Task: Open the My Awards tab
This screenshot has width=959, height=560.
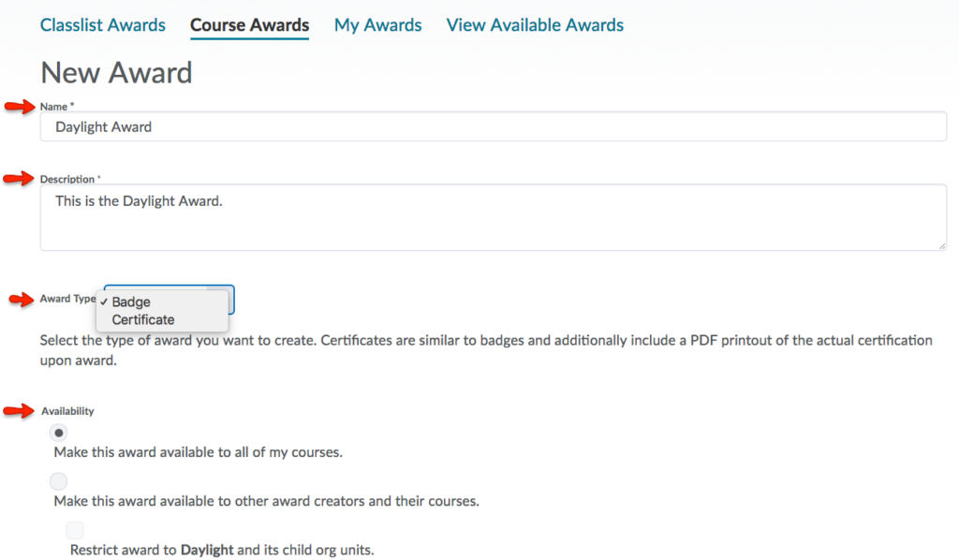Action: [x=377, y=25]
